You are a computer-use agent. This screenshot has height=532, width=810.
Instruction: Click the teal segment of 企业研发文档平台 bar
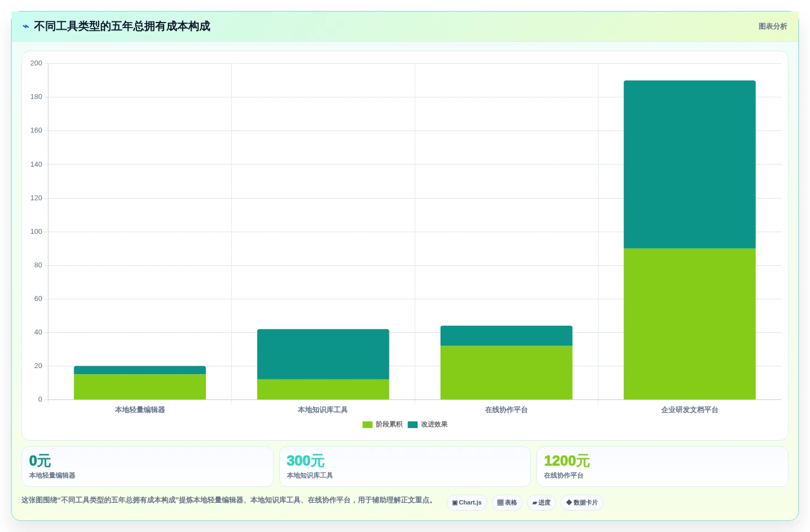point(689,164)
